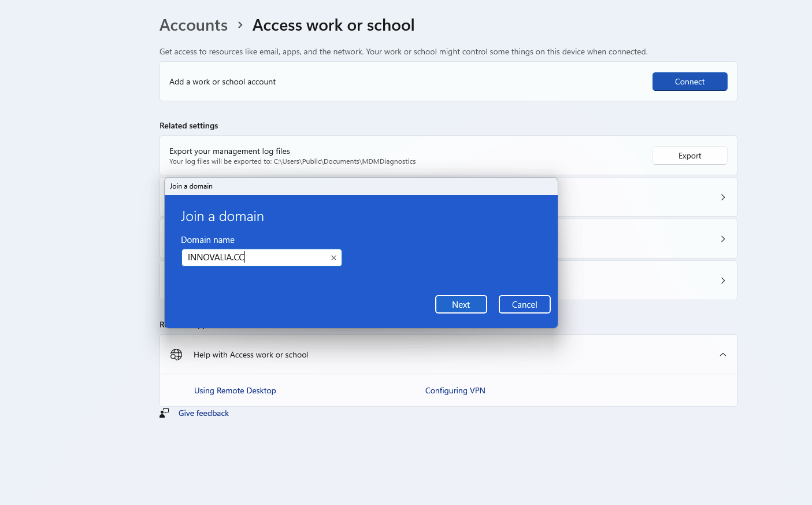Open the Using Remote Desktop help link

coord(235,390)
